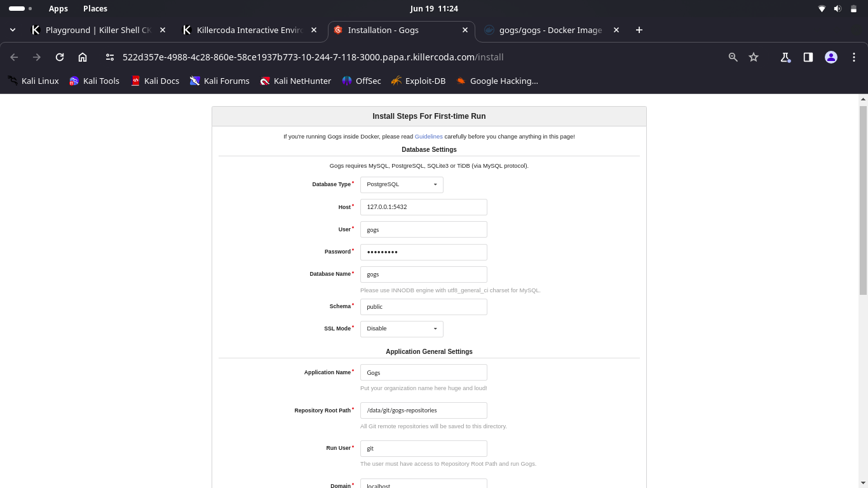Screen dimensions: 868x488
Task: Click the browser forward arrow
Action: tap(37, 57)
